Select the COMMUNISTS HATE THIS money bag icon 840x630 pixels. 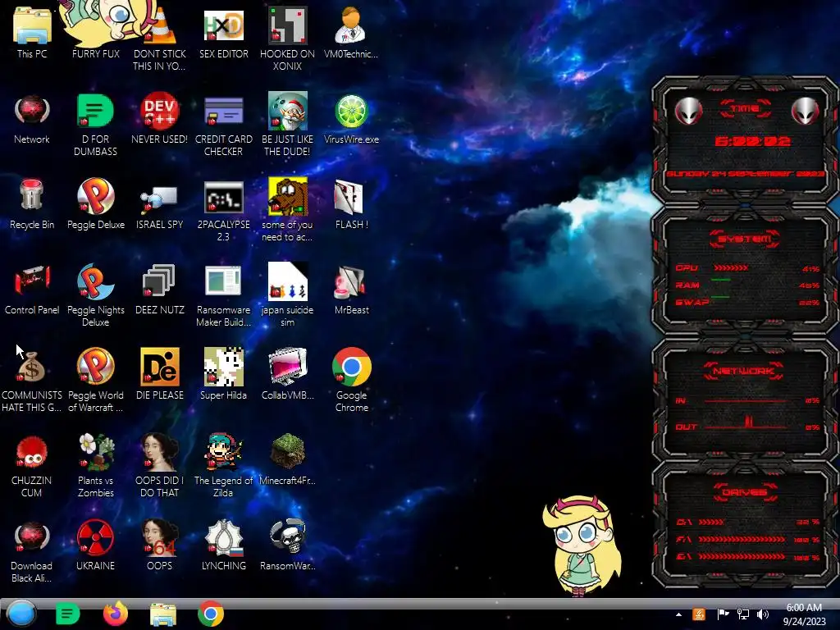(32, 381)
